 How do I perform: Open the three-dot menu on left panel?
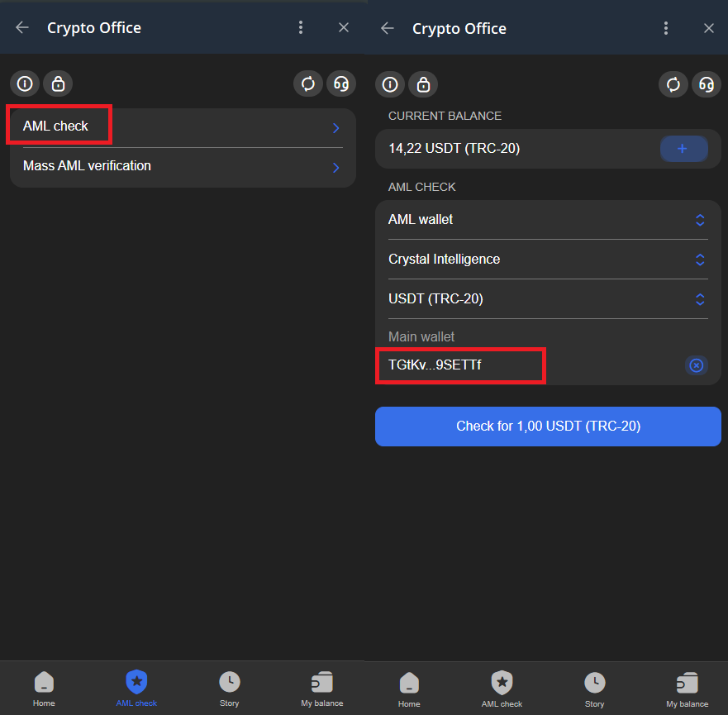pyautogui.click(x=301, y=27)
